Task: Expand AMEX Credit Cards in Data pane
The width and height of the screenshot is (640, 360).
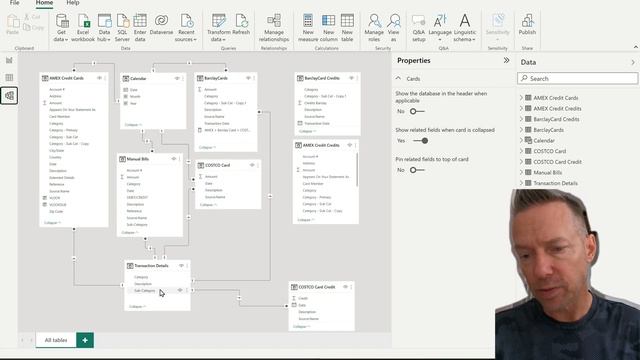Action: (521, 98)
